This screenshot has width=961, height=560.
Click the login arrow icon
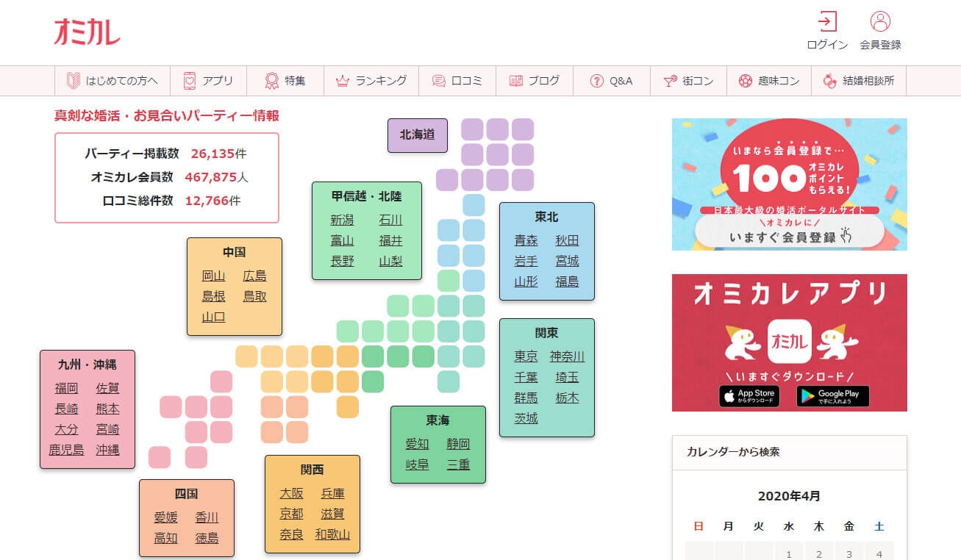827,21
